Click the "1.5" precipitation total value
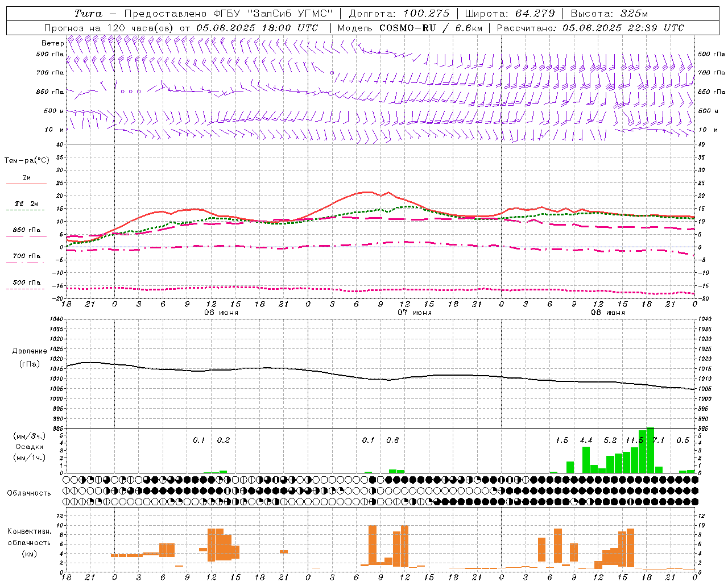Viewport: 728px width, 582px height. click(x=562, y=440)
